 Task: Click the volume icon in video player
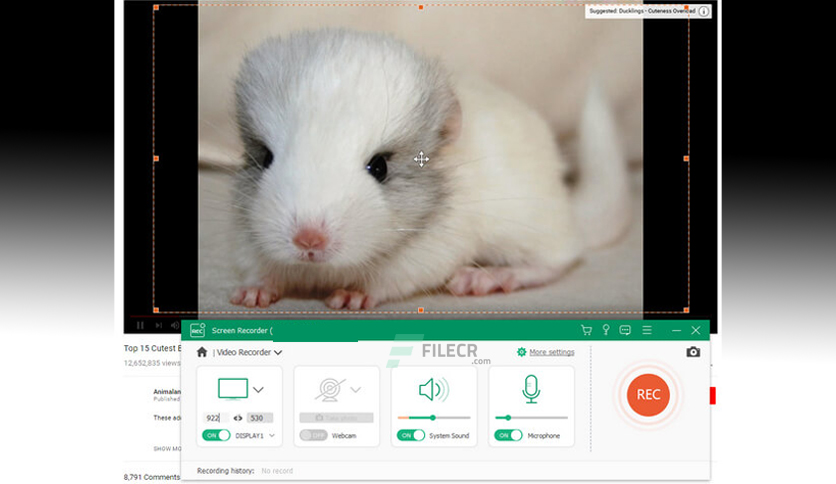tap(174, 325)
